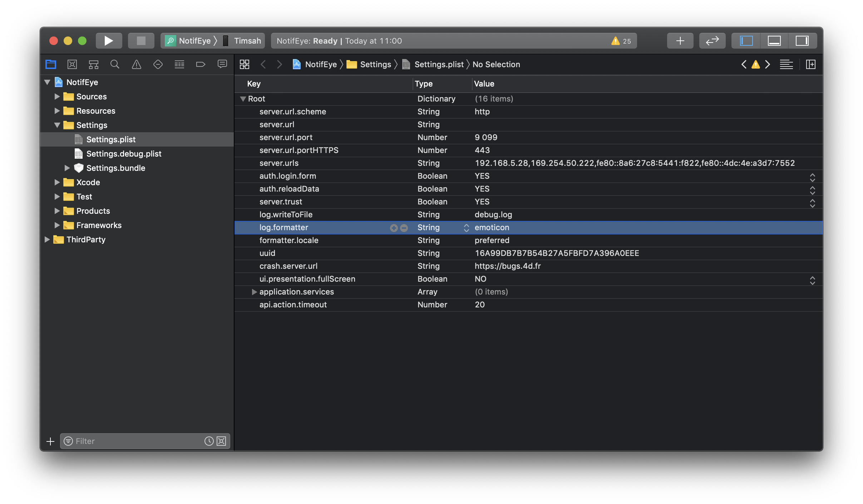Image resolution: width=863 pixels, height=504 pixels.
Task: Expand the application.services array item
Action: click(253, 291)
